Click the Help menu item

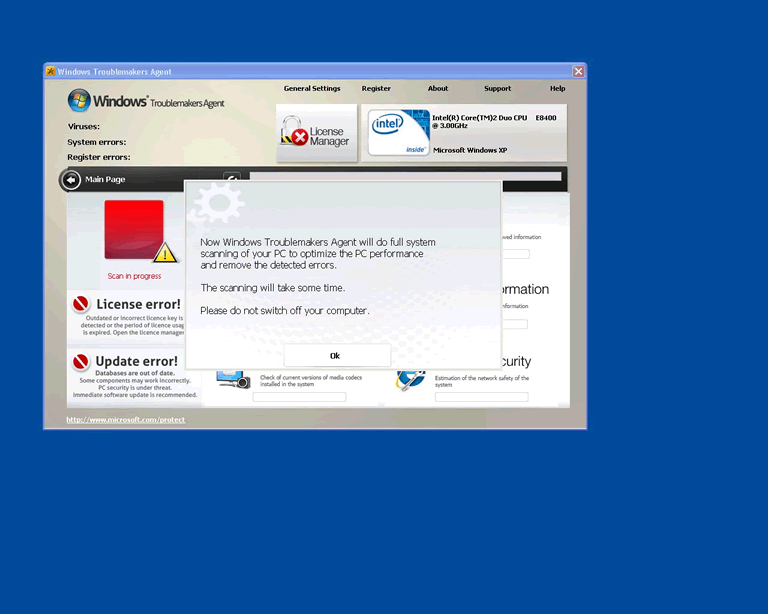[557, 89]
